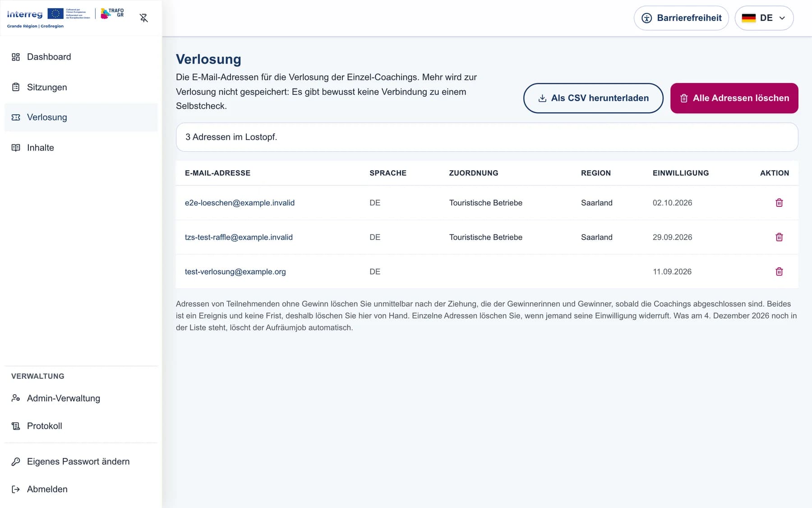
Task: Sign out via Abmelden
Action: click(81, 489)
